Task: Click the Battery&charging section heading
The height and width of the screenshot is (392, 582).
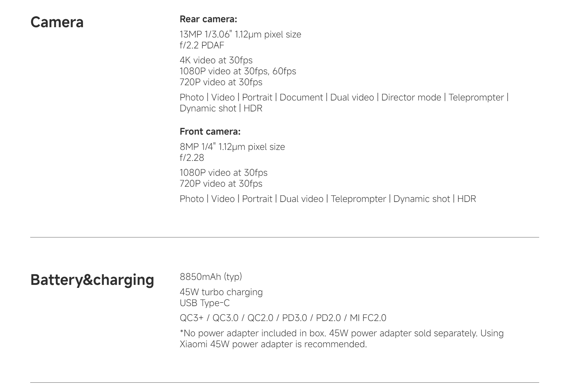Action: click(92, 280)
